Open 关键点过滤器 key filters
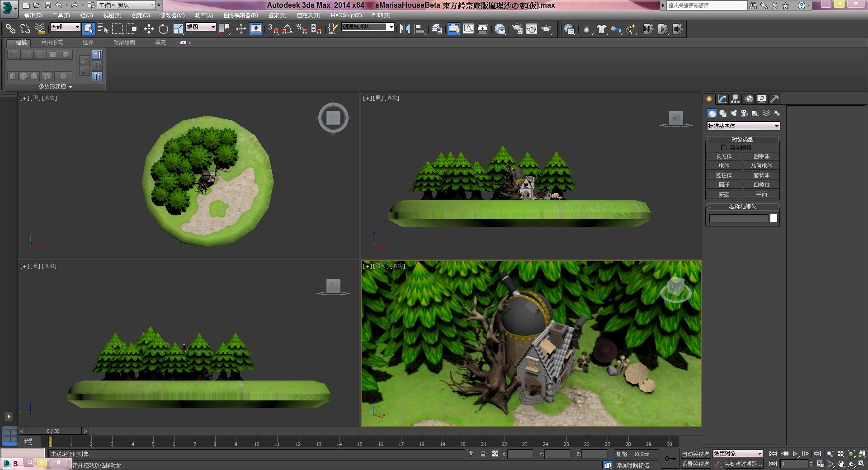Viewport: 868px width, 470px height. (x=743, y=464)
